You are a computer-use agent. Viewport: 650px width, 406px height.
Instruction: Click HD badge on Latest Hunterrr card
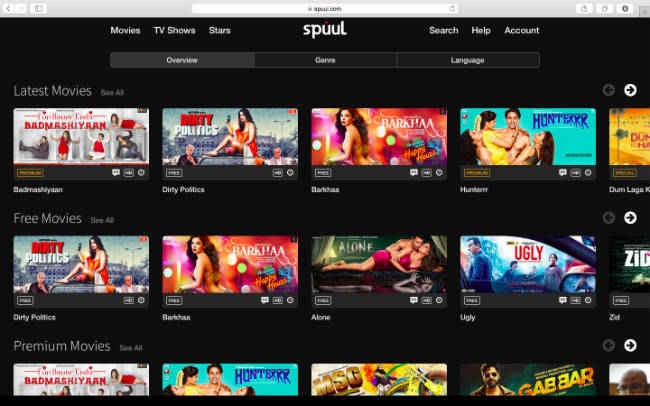575,173
